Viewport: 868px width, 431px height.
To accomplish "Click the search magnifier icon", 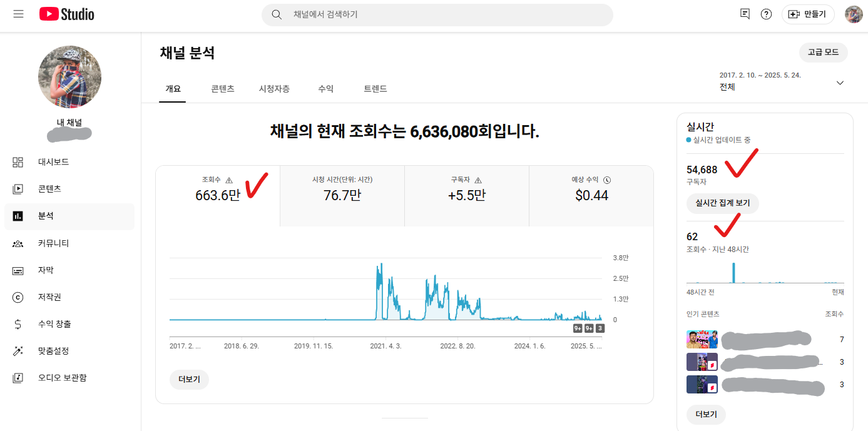I will [x=276, y=14].
